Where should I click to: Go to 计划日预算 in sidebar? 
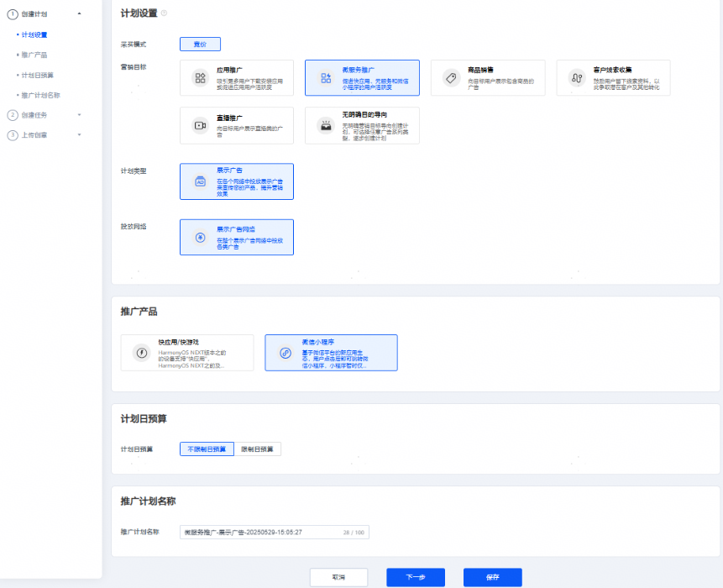(x=37, y=75)
